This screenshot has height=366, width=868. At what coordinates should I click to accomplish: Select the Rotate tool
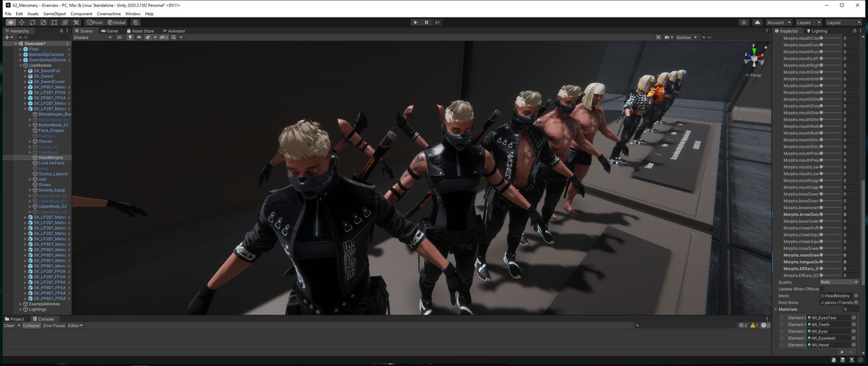[33, 22]
